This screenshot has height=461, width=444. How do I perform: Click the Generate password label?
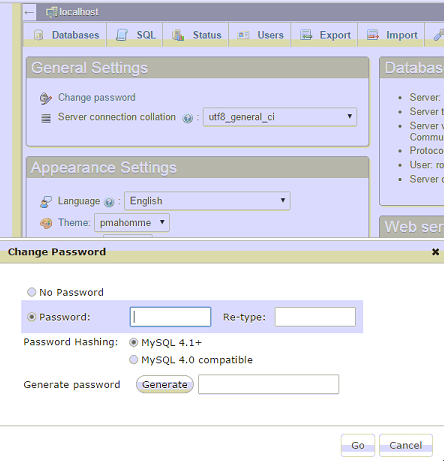72,384
